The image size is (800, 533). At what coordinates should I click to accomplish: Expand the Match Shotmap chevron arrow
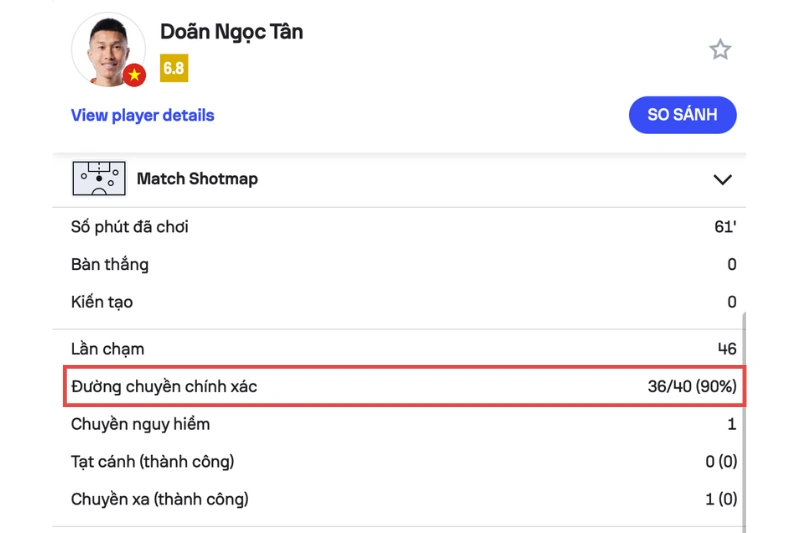tap(722, 180)
